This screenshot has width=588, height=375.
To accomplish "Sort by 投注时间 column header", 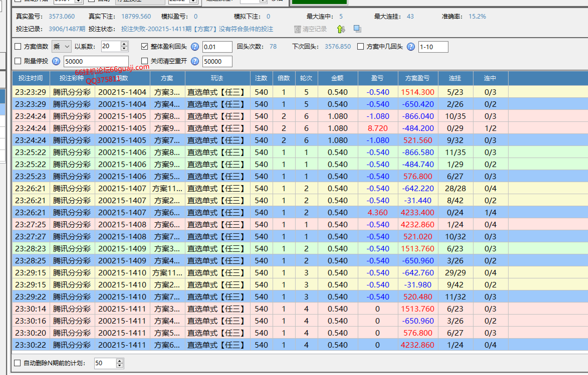I will coord(31,78).
